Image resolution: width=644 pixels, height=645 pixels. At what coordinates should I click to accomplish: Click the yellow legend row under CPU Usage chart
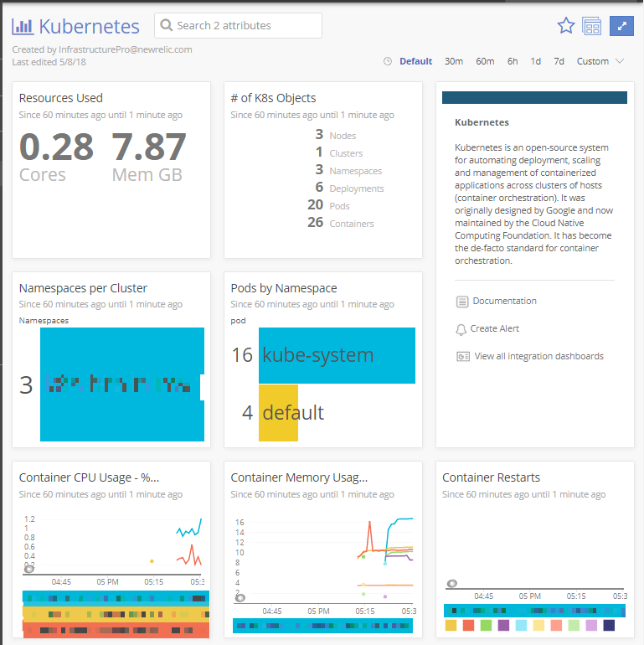pyautogui.click(x=116, y=614)
